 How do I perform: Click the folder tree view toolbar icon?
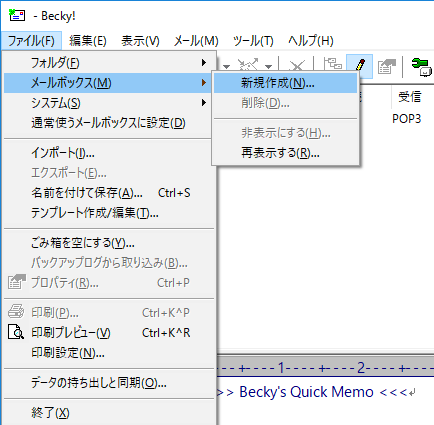(x=333, y=63)
